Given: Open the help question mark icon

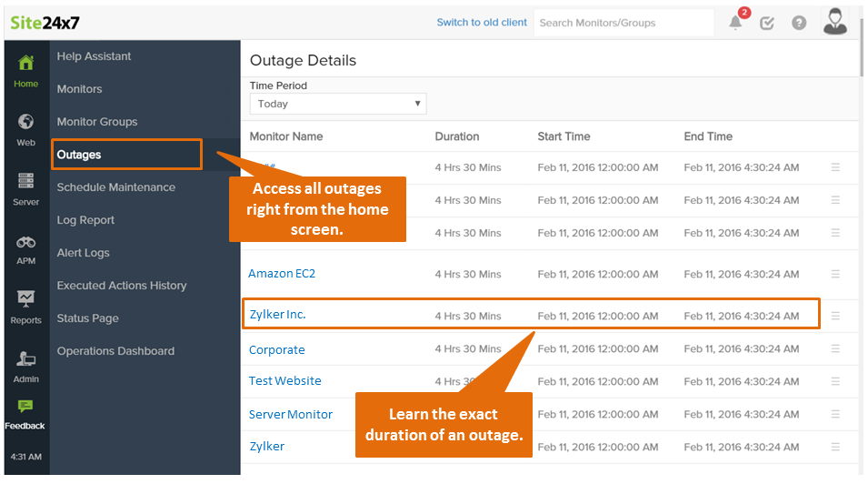Looking at the screenshot, I should click(799, 23).
